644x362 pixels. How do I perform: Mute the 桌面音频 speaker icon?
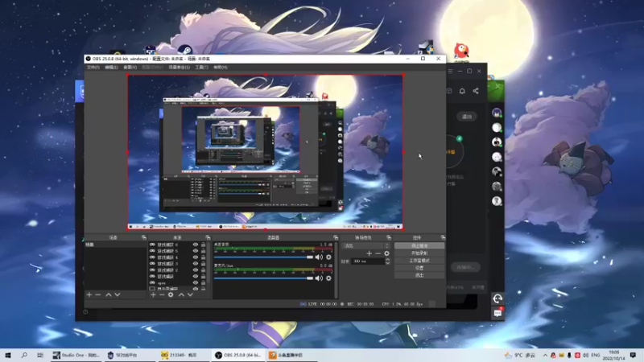coord(319,257)
